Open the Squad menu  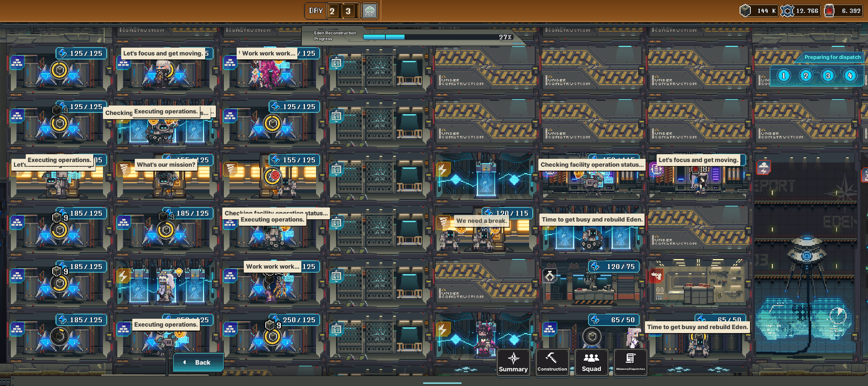pyautogui.click(x=591, y=362)
